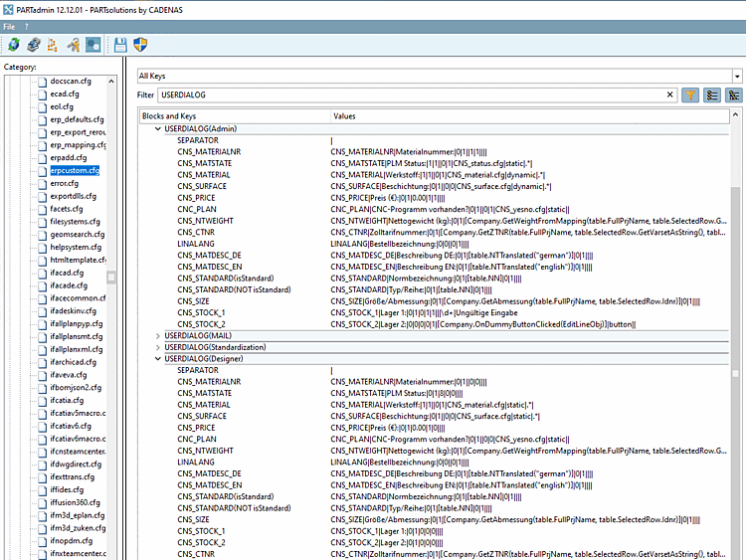
Task: Select ifacad.cfg in the category tree
Action: coord(67,273)
